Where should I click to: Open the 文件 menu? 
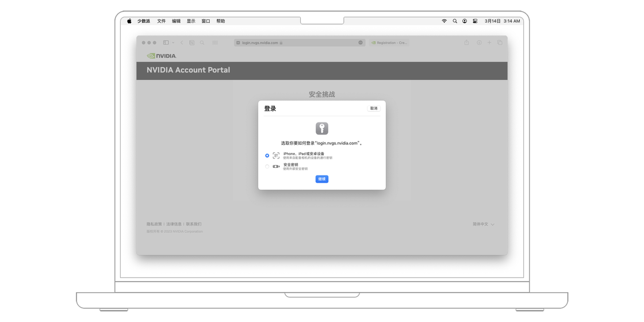point(162,21)
